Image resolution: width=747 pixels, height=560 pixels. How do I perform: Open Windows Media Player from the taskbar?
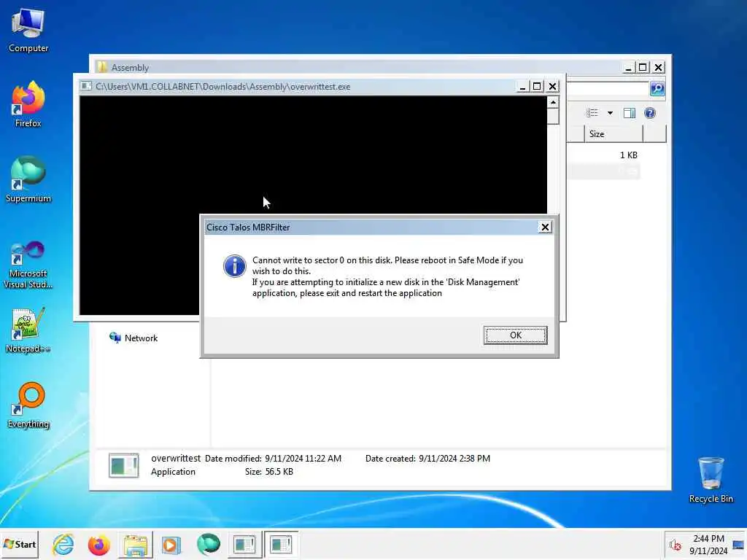171,544
